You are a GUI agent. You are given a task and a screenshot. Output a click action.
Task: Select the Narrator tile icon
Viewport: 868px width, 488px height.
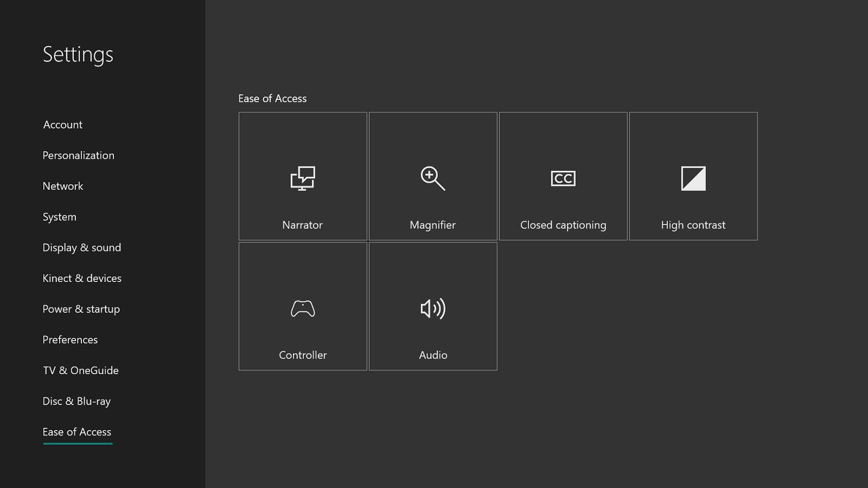pos(303,179)
